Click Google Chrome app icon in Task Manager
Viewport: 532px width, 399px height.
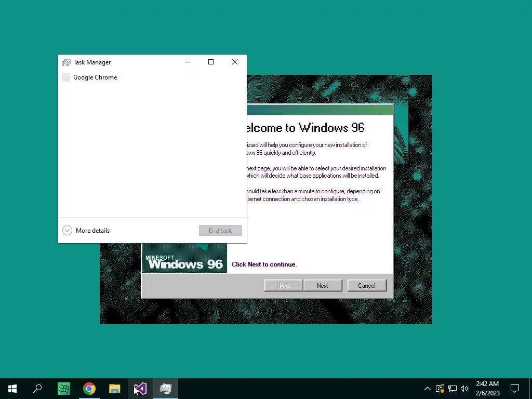click(66, 77)
